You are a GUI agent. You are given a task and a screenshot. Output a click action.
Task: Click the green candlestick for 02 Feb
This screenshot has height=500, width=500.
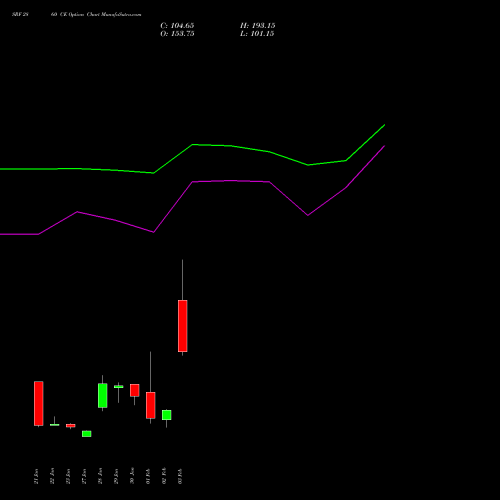point(167,415)
